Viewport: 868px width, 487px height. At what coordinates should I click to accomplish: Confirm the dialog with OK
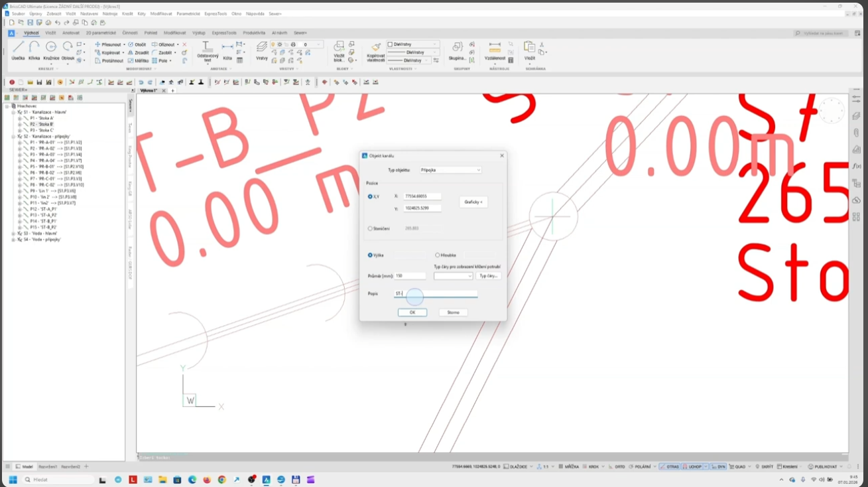click(412, 312)
